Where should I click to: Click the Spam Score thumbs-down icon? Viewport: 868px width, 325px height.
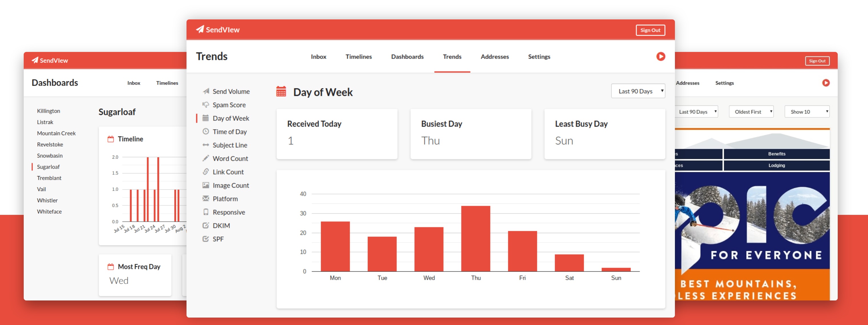coord(206,105)
